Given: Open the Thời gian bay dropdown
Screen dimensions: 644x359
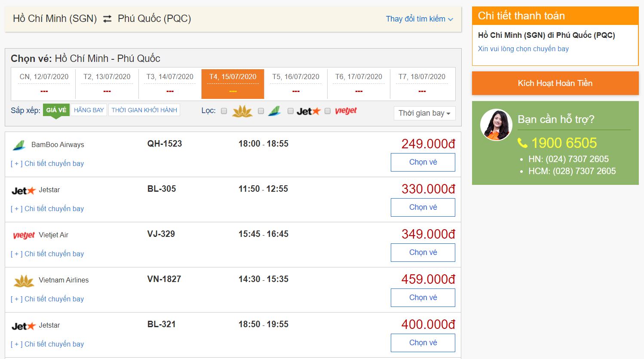Looking at the screenshot, I should coord(424,113).
